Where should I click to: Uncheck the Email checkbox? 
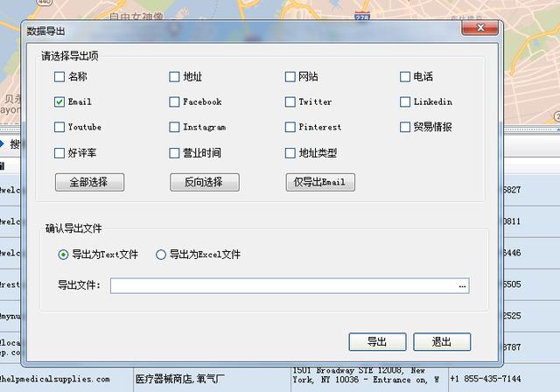(59, 102)
